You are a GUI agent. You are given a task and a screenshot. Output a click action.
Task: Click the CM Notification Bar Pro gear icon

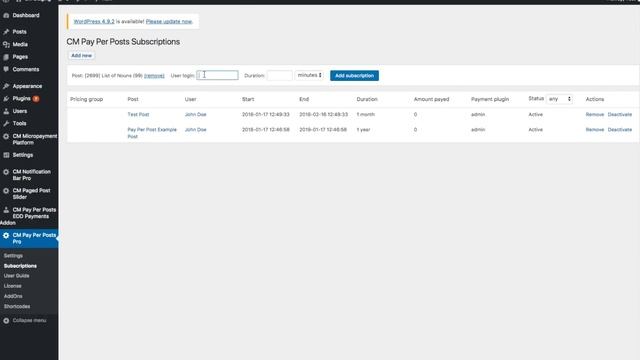point(6,172)
